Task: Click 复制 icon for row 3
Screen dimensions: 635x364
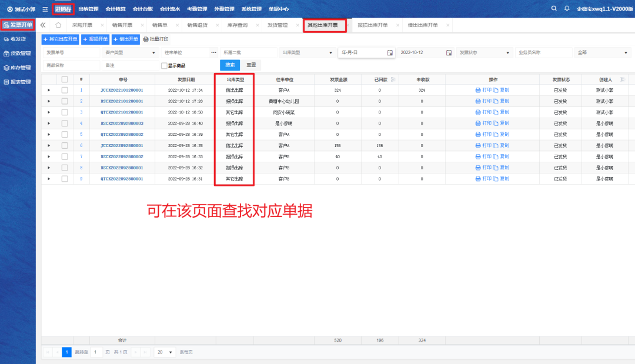Action: tap(496, 112)
